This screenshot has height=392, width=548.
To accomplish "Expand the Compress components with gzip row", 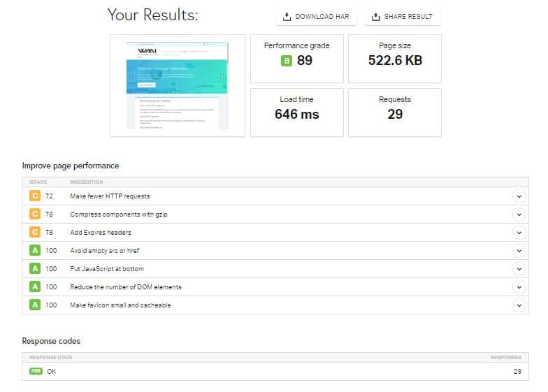I will [519, 215].
